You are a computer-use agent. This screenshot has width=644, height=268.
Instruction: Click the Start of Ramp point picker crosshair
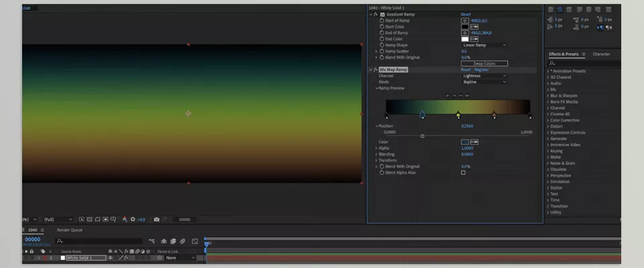(465, 21)
